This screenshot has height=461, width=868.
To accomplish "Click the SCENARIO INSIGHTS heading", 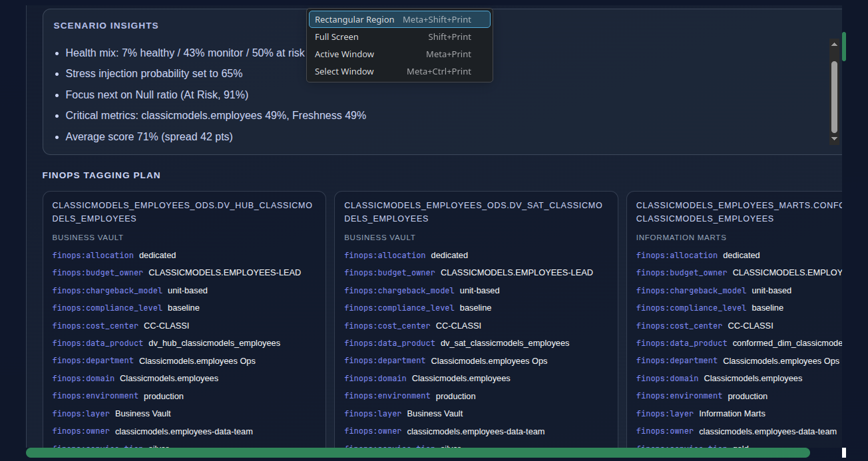I will [x=106, y=25].
